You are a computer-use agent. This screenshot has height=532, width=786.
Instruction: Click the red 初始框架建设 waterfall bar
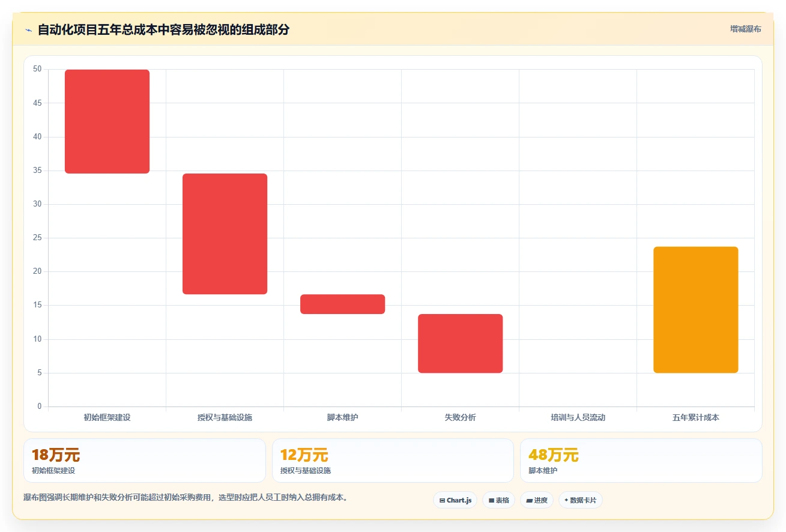click(x=107, y=121)
